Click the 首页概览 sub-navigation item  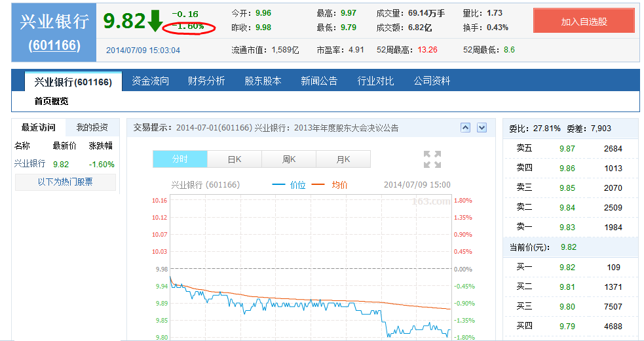(x=51, y=101)
